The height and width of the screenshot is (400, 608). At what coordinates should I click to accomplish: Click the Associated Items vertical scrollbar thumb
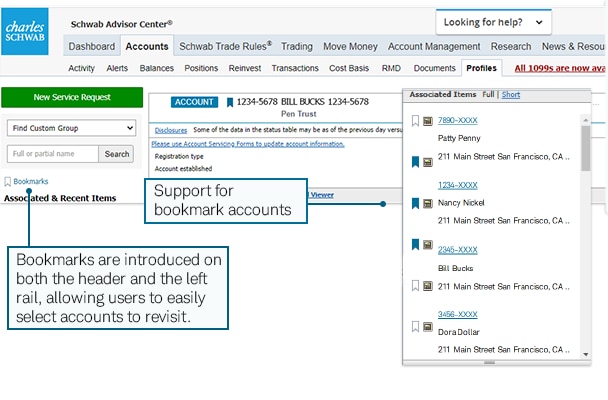pyautogui.click(x=586, y=148)
